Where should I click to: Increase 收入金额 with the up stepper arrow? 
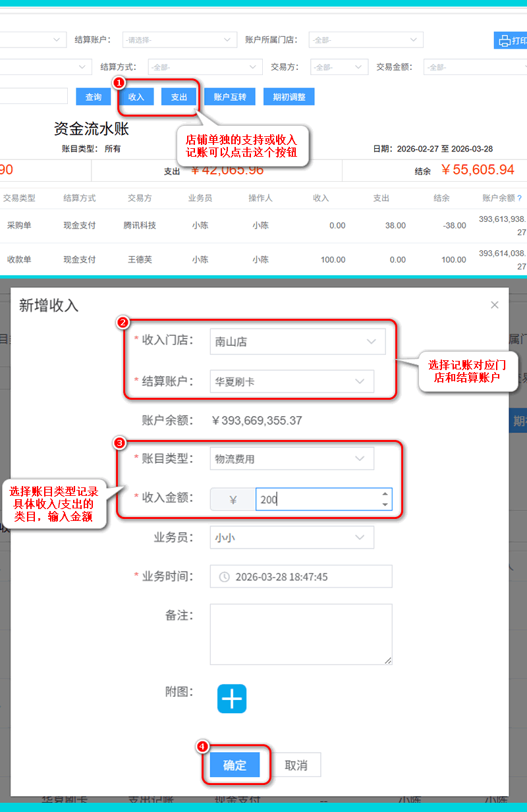385,493
